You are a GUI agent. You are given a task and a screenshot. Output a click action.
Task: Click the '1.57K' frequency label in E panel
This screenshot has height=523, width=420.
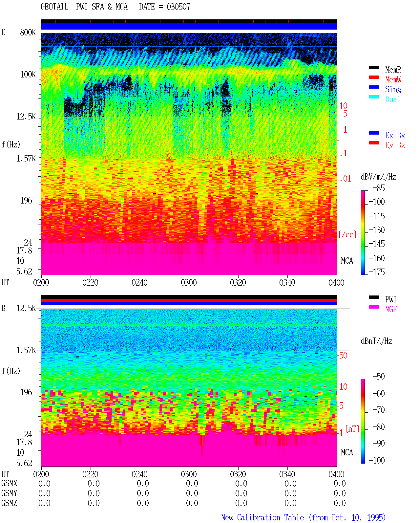(x=26, y=158)
